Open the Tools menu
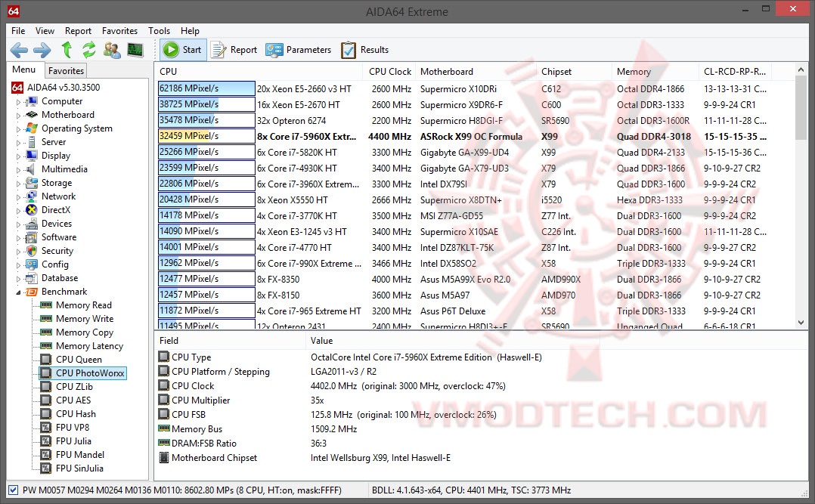The width and height of the screenshot is (815, 504). pyautogui.click(x=159, y=31)
